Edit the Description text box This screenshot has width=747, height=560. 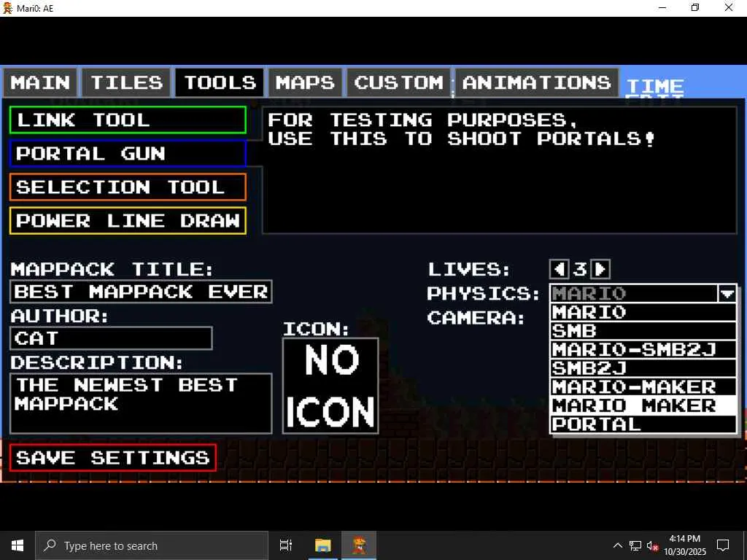coord(141,403)
